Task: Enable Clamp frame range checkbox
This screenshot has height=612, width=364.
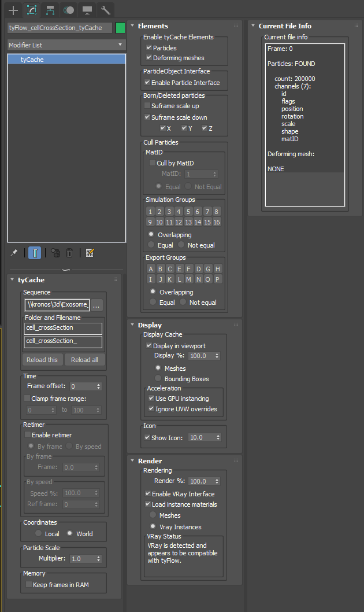Action: coord(27,398)
